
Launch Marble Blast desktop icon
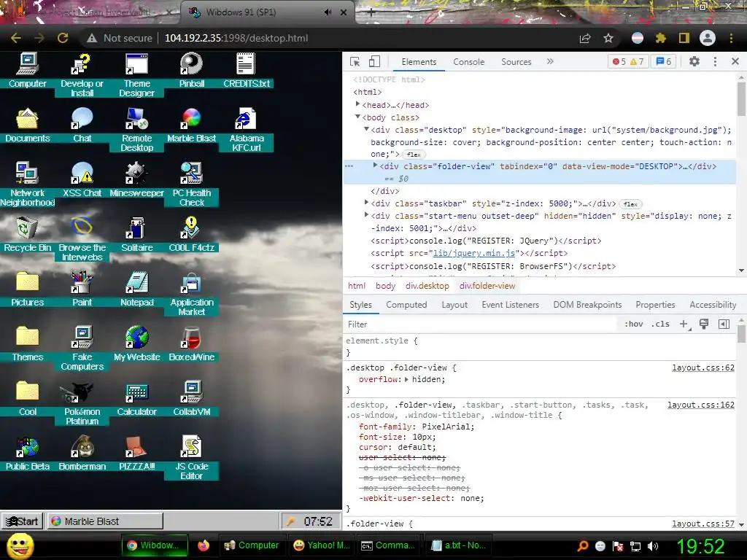(x=192, y=125)
